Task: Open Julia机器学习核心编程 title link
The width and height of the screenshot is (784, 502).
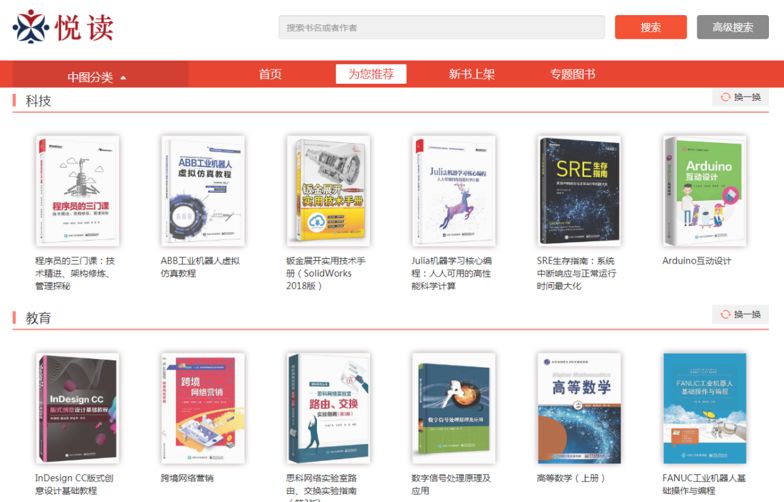Action: click(x=452, y=273)
